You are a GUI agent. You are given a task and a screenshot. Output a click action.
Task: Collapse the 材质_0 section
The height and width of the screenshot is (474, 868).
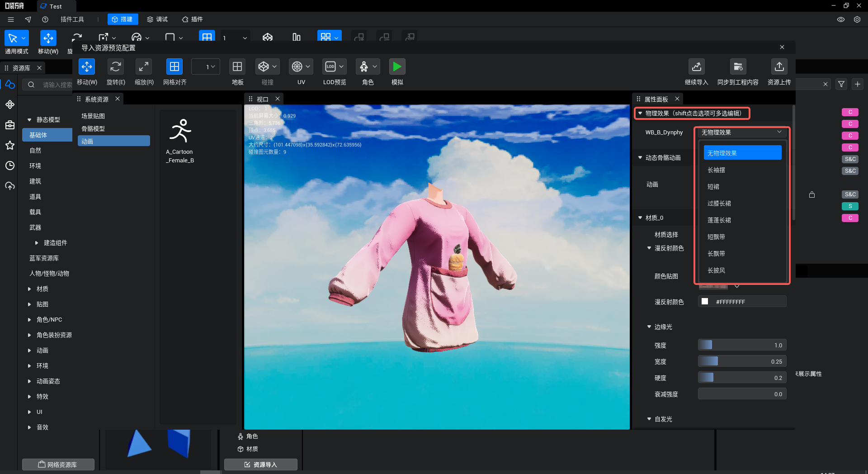coord(640,218)
